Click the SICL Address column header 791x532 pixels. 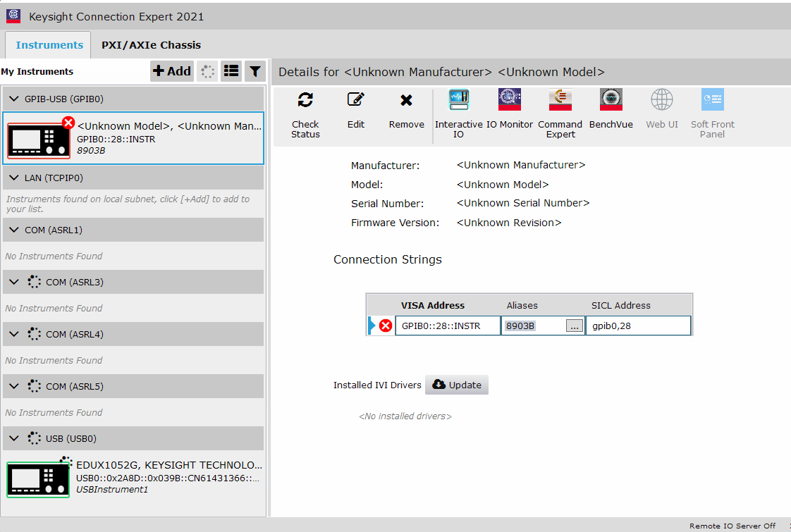tap(620, 305)
